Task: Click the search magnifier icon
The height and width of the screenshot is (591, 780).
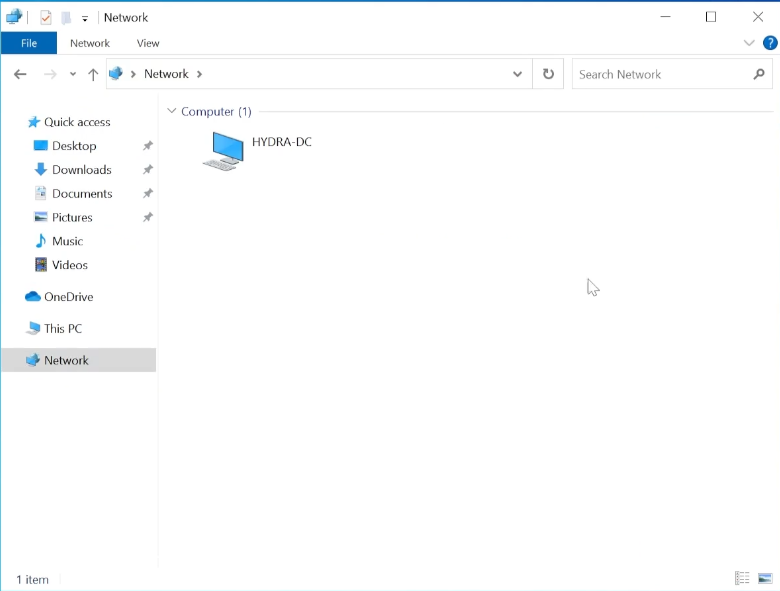Action: (759, 74)
